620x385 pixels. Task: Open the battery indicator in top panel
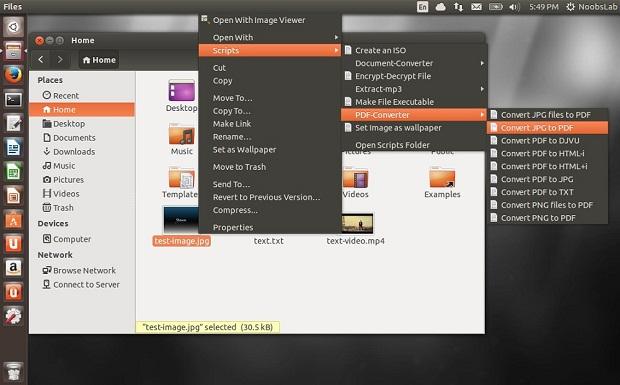495,7
